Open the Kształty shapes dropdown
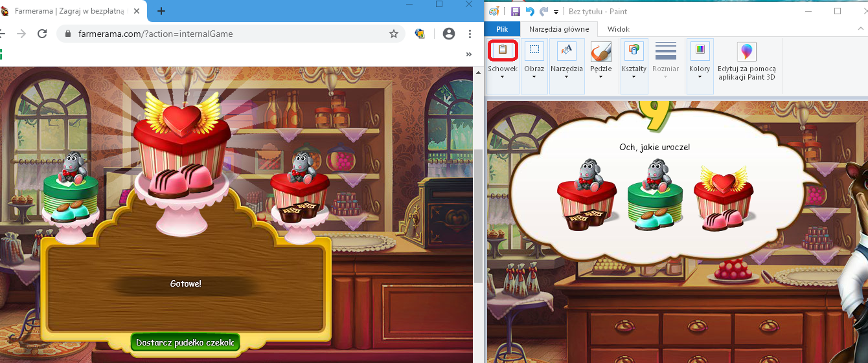868x363 pixels. tap(634, 76)
